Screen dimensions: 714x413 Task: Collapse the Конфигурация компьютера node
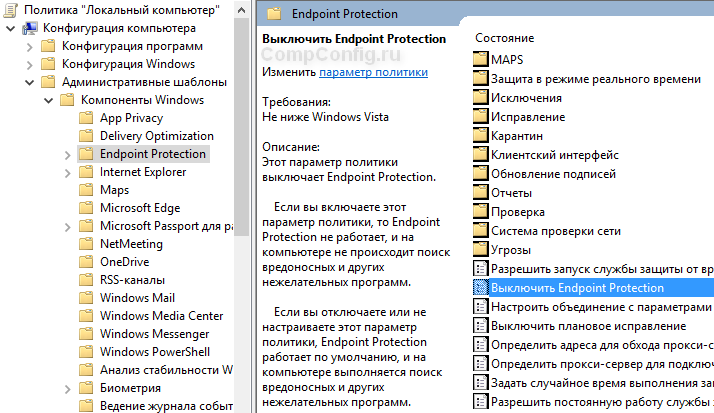pos(10,27)
